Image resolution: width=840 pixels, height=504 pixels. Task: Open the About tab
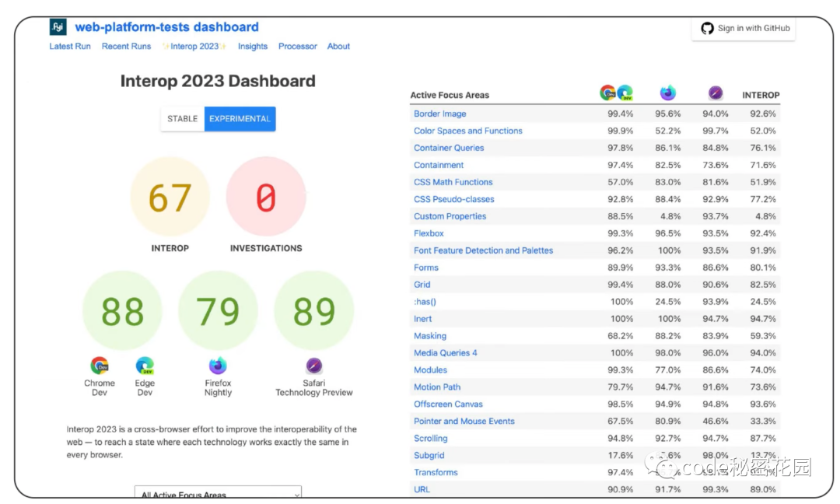pos(338,46)
